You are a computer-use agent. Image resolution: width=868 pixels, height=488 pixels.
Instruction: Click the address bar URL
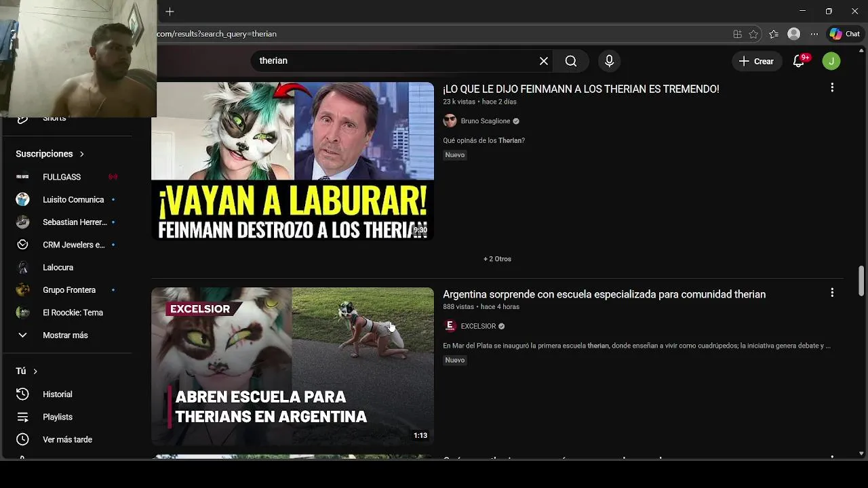[x=217, y=34]
